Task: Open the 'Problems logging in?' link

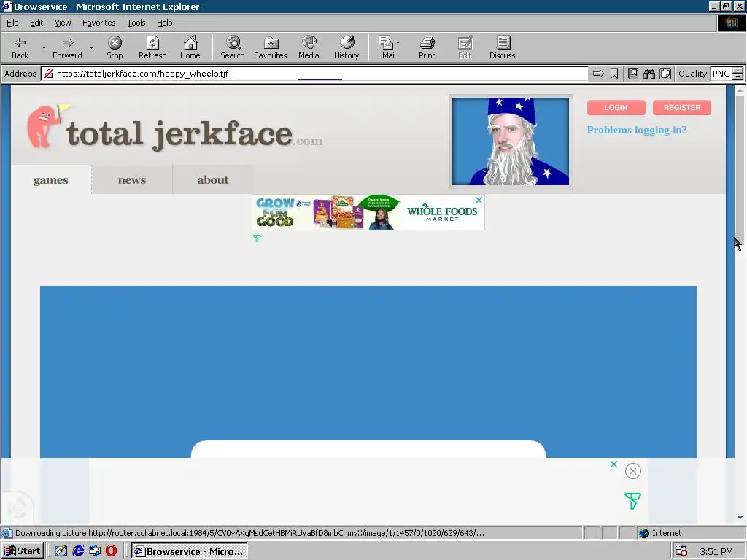Action: (636, 130)
